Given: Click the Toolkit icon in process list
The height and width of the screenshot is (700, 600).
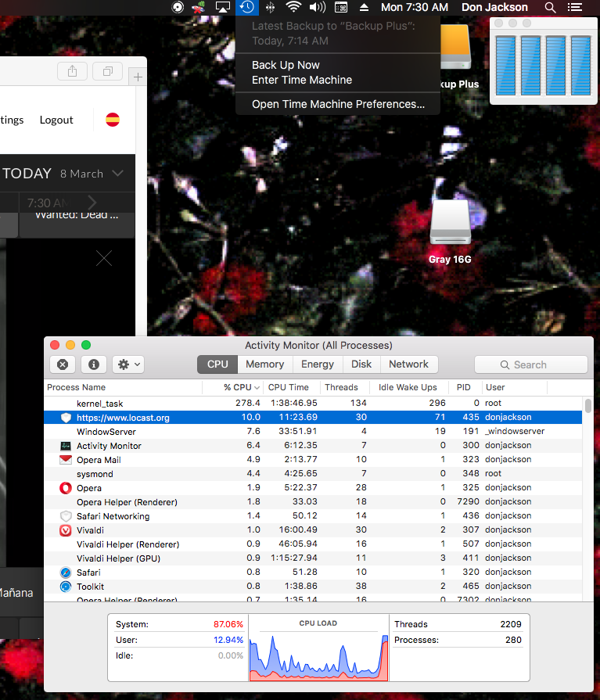Looking at the screenshot, I should pyautogui.click(x=66, y=587).
